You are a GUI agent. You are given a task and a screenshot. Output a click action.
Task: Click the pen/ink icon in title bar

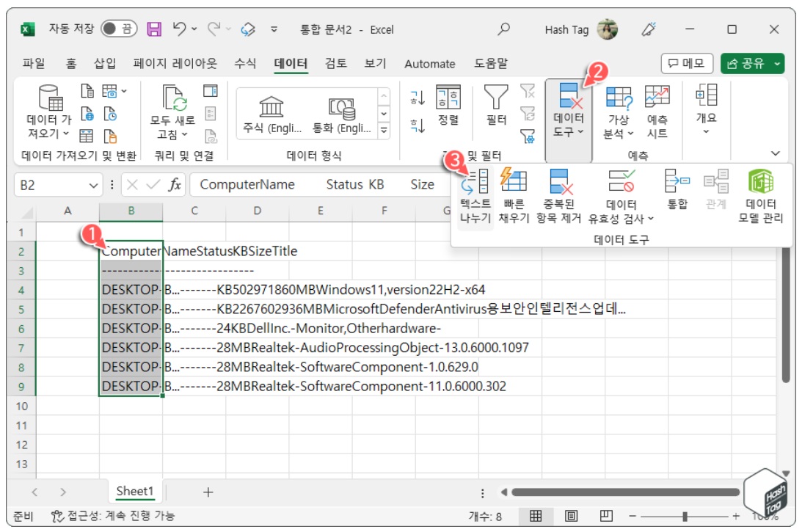coord(649,29)
